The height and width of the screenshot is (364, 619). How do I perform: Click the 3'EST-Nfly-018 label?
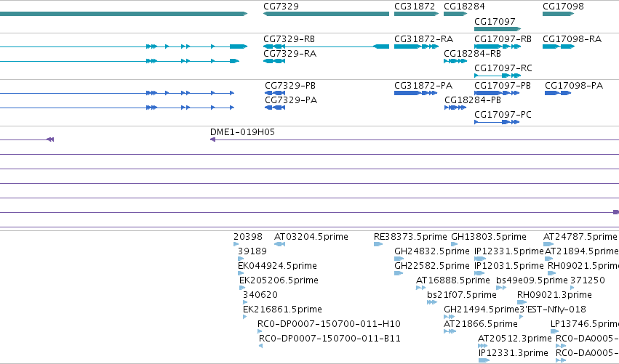(553, 310)
